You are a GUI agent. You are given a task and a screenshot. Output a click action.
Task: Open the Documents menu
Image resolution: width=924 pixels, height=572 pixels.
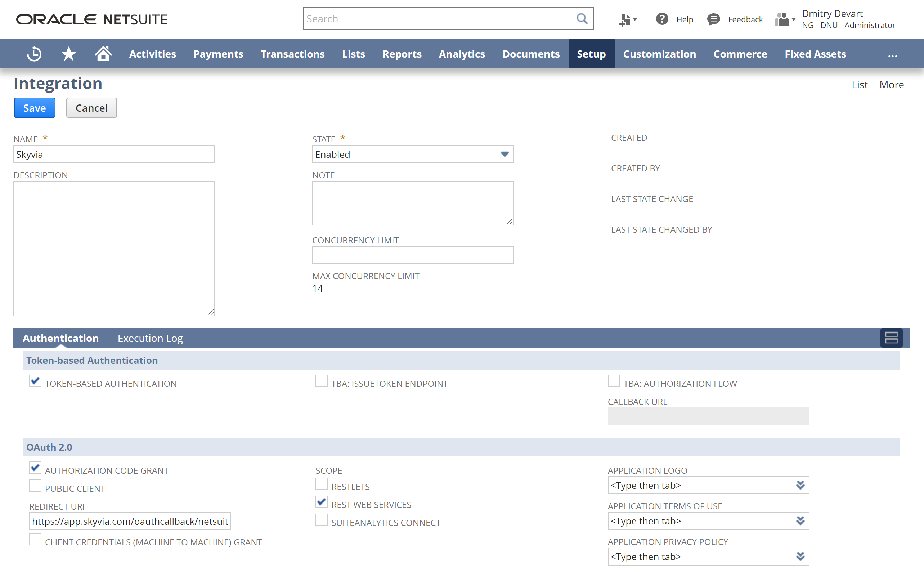click(531, 54)
